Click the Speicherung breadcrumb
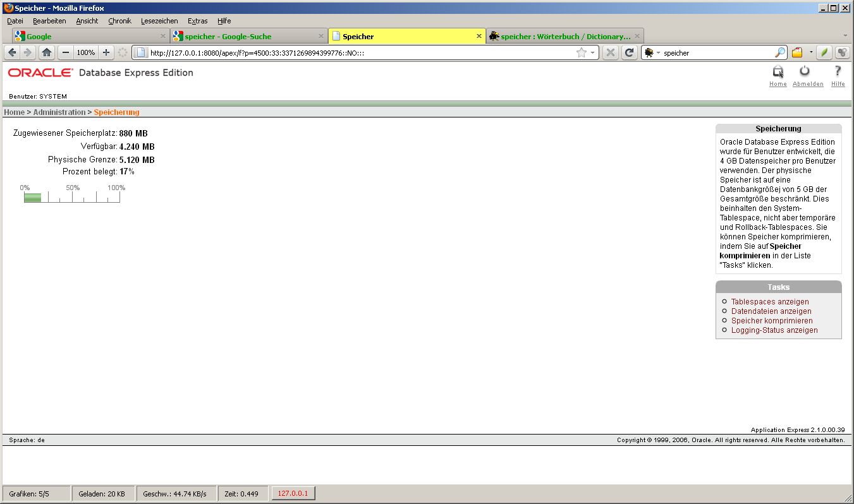This screenshot has width=854, height=504. [x=117, y=112]
